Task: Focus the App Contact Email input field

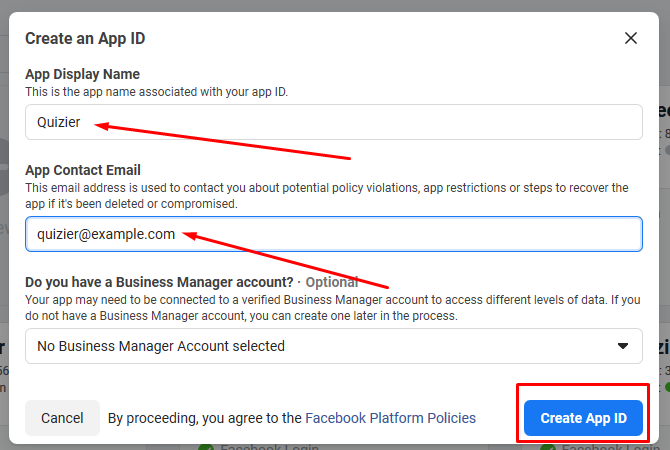Action: (x=334, y=234)
